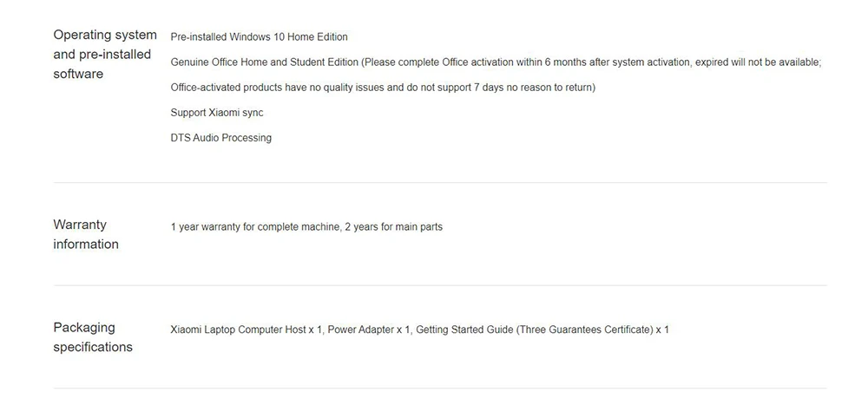Click the "Getting Started Guide" text
Screen dimensions: 868x405
pos(464,330)
